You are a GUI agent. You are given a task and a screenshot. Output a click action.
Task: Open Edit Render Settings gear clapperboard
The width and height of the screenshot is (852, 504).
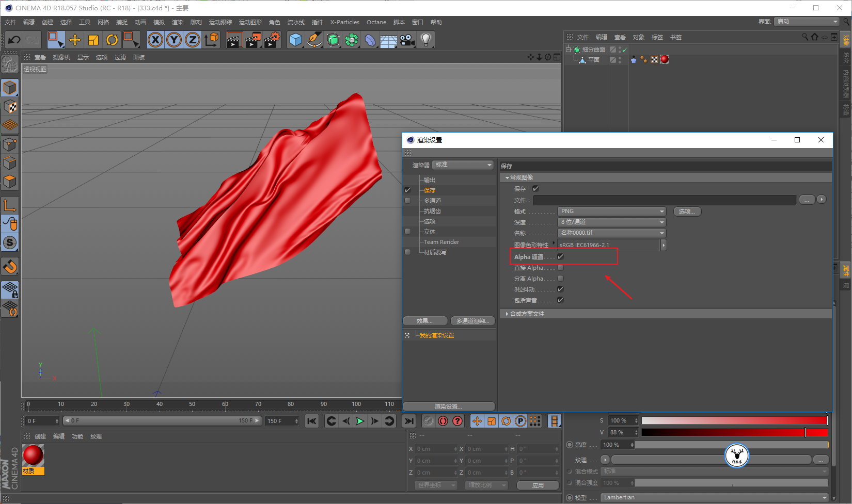(272, 40)
